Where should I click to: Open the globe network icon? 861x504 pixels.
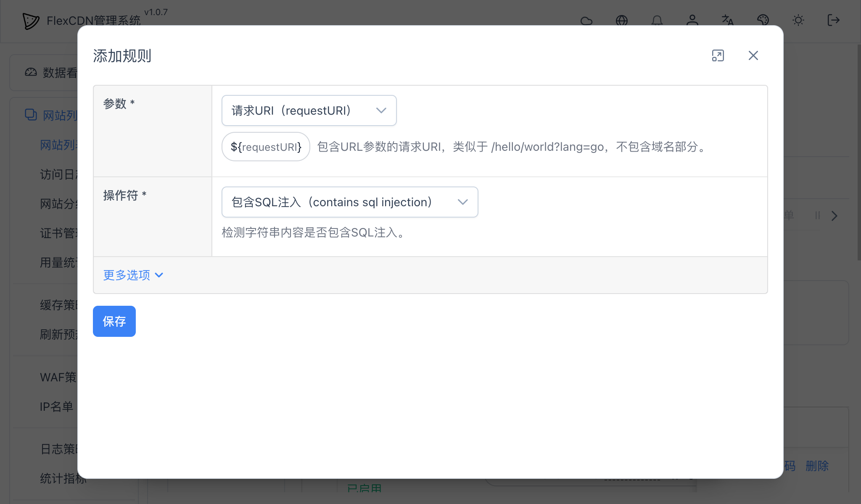pyautogui.click(x=622, y=21)
